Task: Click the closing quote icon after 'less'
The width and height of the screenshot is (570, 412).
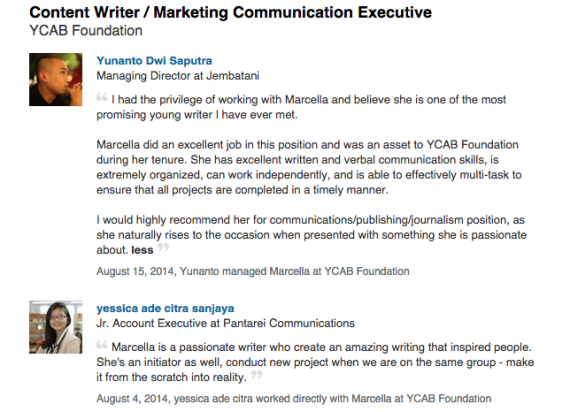Action: (163, 247)
